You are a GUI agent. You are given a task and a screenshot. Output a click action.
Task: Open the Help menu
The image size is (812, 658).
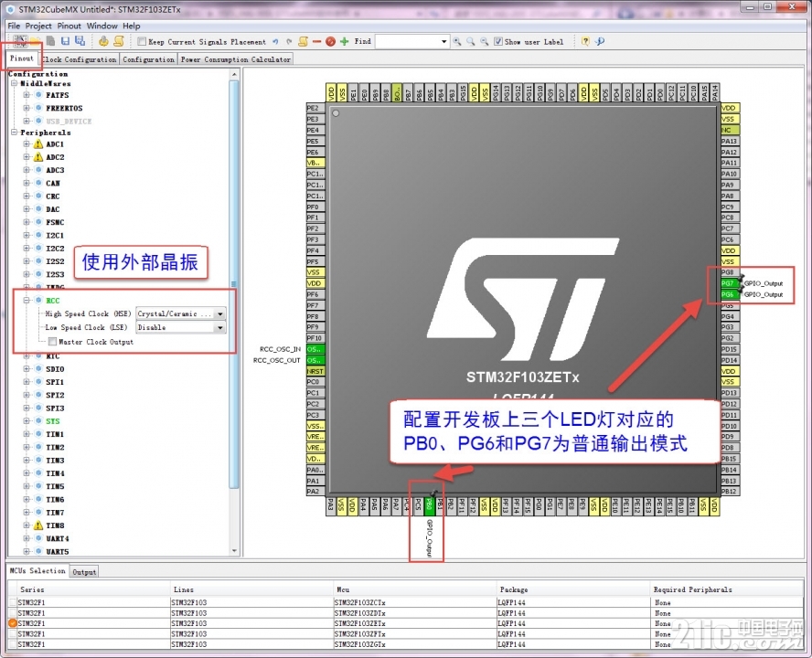[131, 26]
